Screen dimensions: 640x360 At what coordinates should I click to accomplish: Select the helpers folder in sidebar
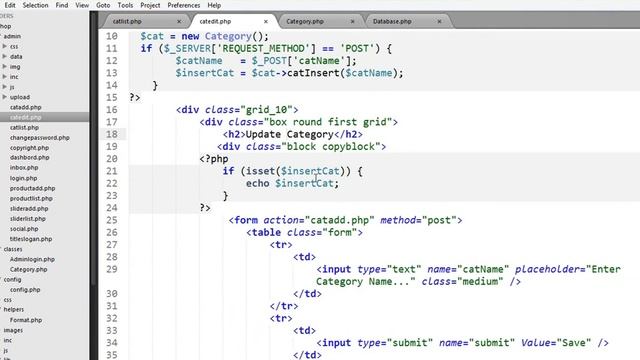point(13,309)
